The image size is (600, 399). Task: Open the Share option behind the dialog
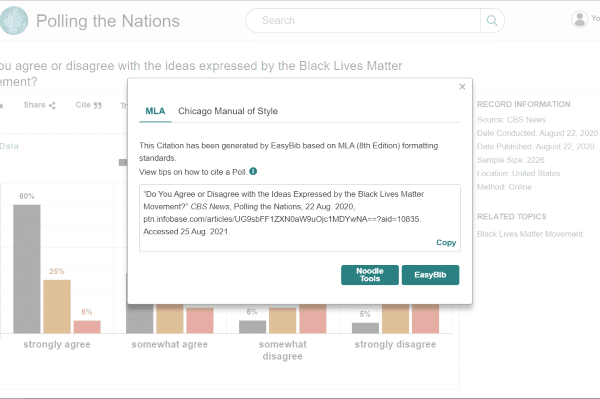coord(39,105)
